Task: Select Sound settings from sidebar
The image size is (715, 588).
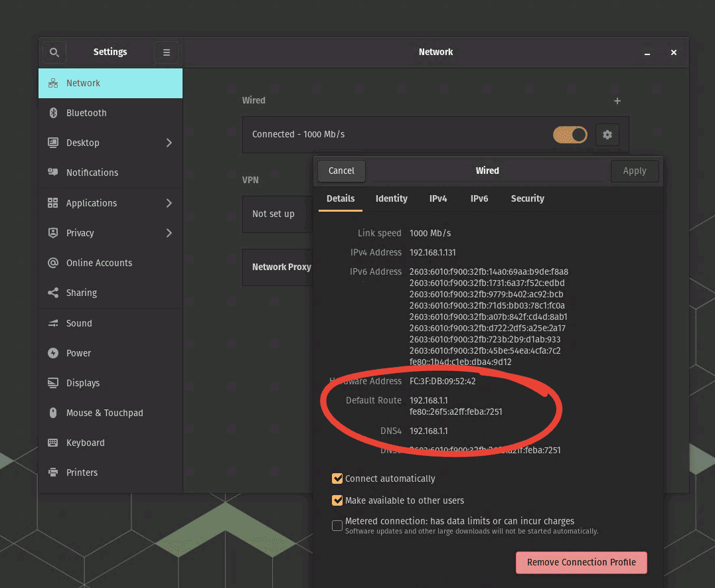Action: tap(79, 323)
